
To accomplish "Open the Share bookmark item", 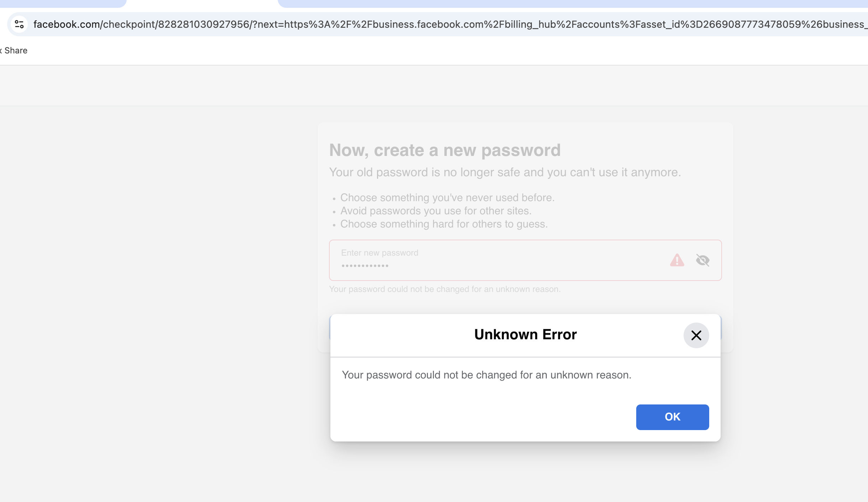I will pyautogui.click(x=14, y=51).
